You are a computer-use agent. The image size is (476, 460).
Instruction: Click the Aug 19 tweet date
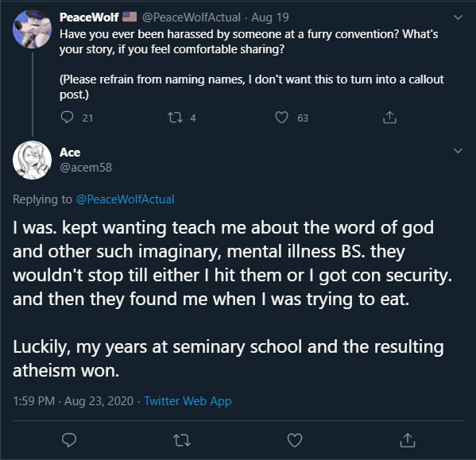click(270, 17)
